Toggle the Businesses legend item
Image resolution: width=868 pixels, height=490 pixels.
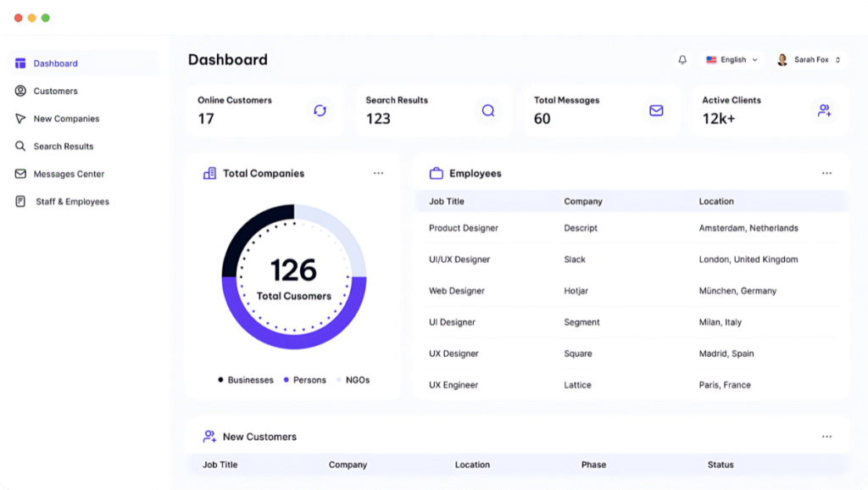point(246,380)
